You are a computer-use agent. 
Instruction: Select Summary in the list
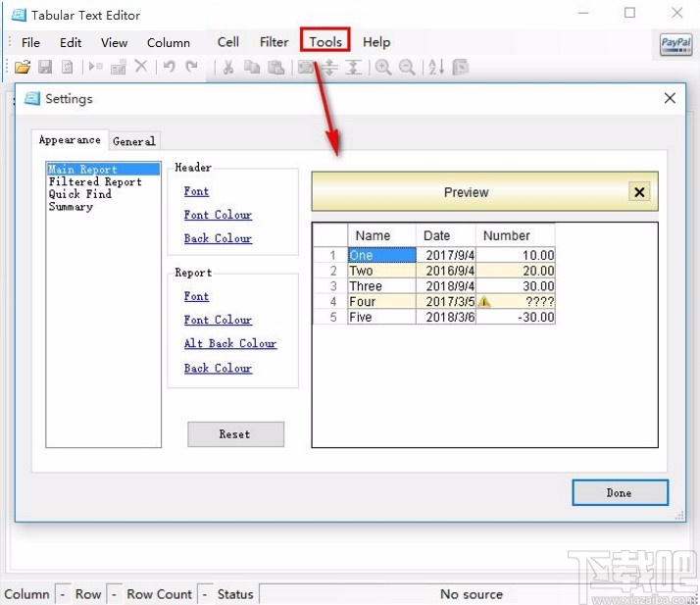(x=103, y=207)
